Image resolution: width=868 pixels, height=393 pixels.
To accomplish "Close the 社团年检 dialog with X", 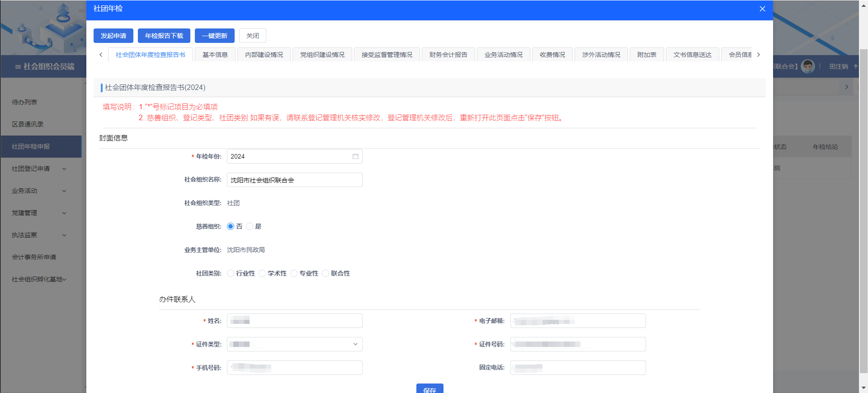I will [x=762, y=9].
